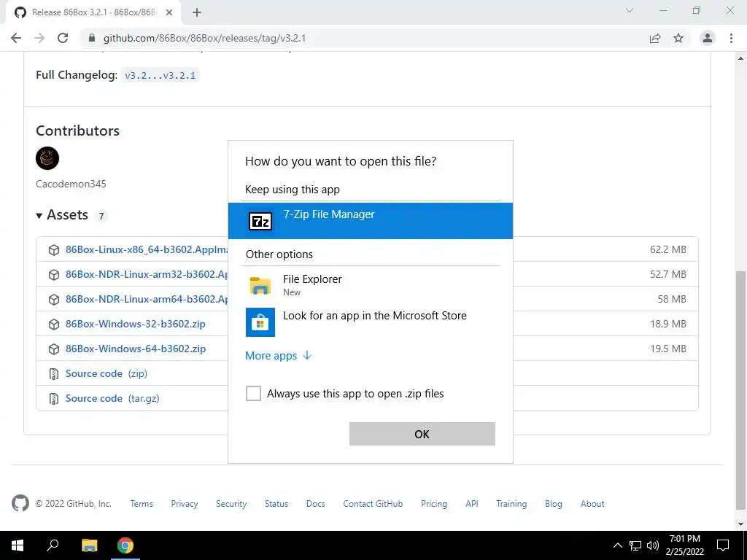Download Source code (tar.gz)
The image size is (747, 560).
point(112,398)
